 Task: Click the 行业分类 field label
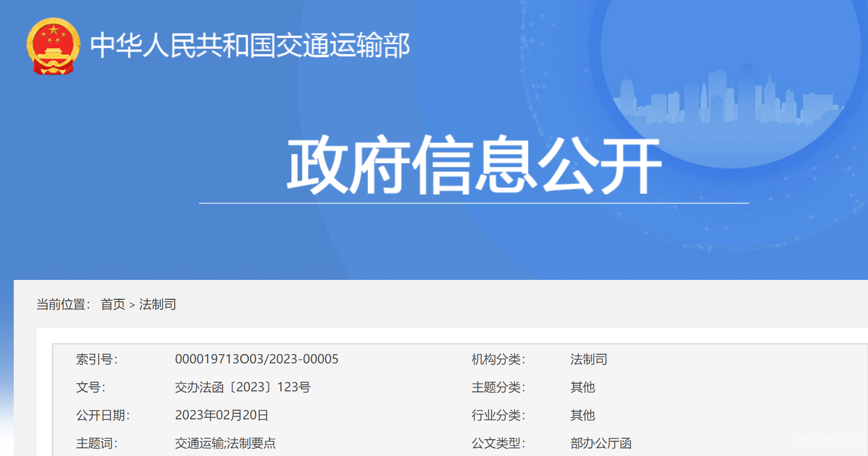[x=498, y=415]
